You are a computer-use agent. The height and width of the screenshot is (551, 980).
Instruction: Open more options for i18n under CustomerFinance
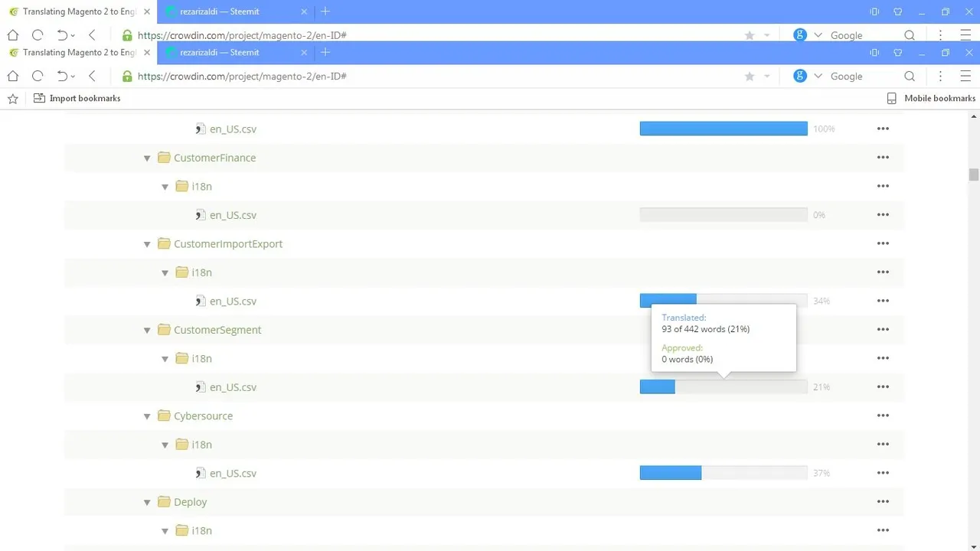point(883,186)
